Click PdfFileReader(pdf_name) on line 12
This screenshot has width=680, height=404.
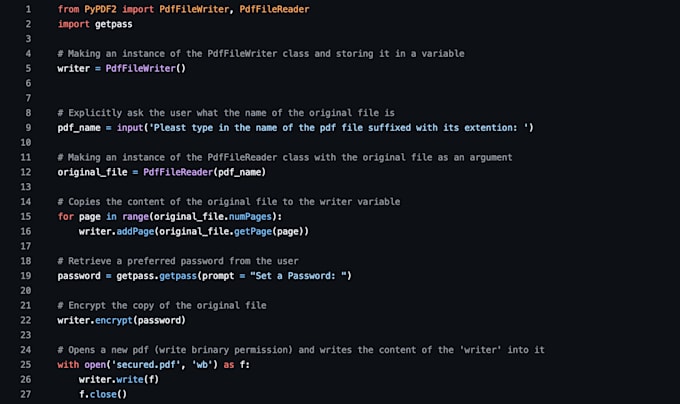(205, 172)
